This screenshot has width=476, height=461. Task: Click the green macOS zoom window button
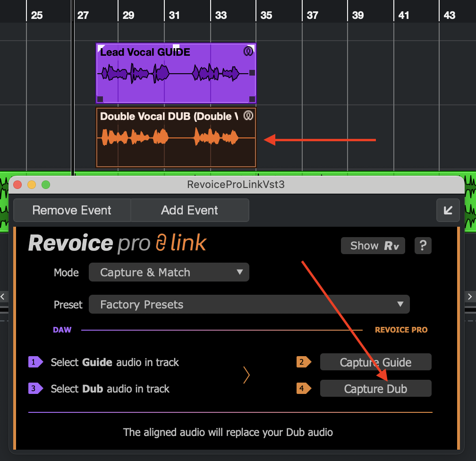pyautogui.click(x=46, y=185)
